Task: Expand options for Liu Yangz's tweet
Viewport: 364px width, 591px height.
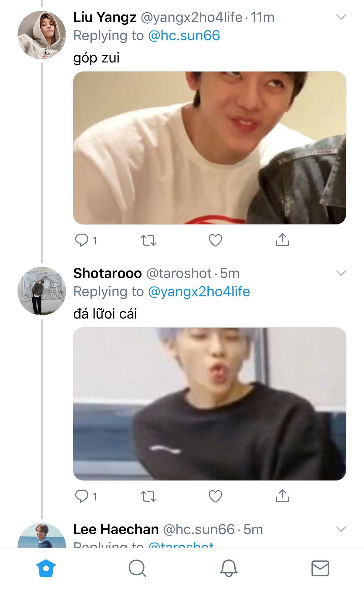Action: coord(341,17)
